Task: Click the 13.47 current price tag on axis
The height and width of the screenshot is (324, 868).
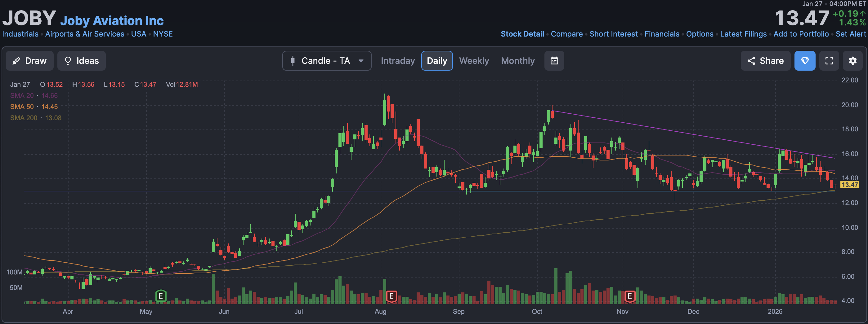Action: (x=849, y=185)
